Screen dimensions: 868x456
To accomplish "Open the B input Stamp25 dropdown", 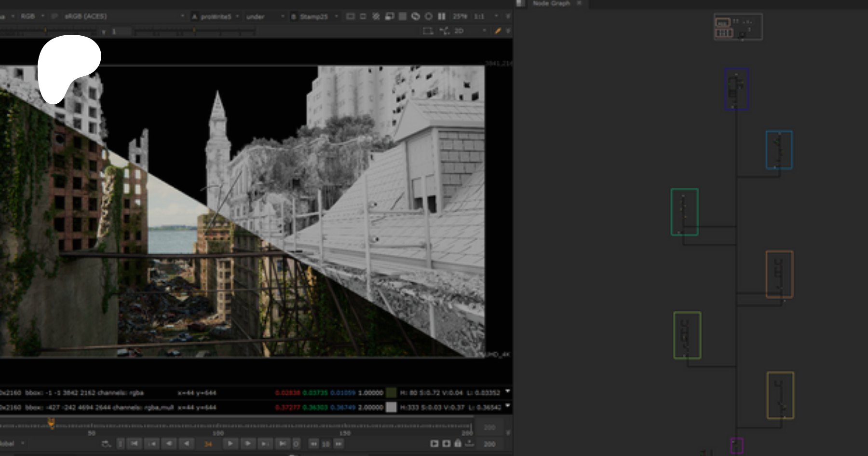I will (314, 16).
